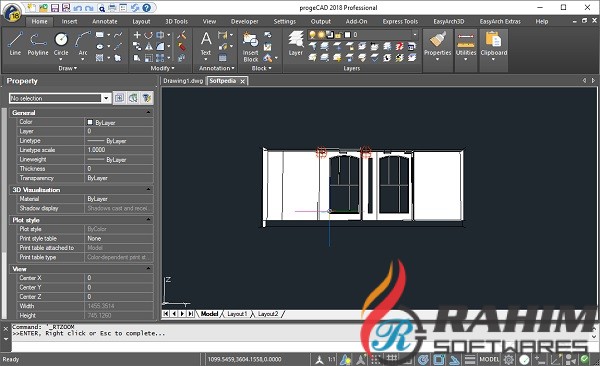
Task: Create new drawing from quick access toolbar
Action: point(32,8)
